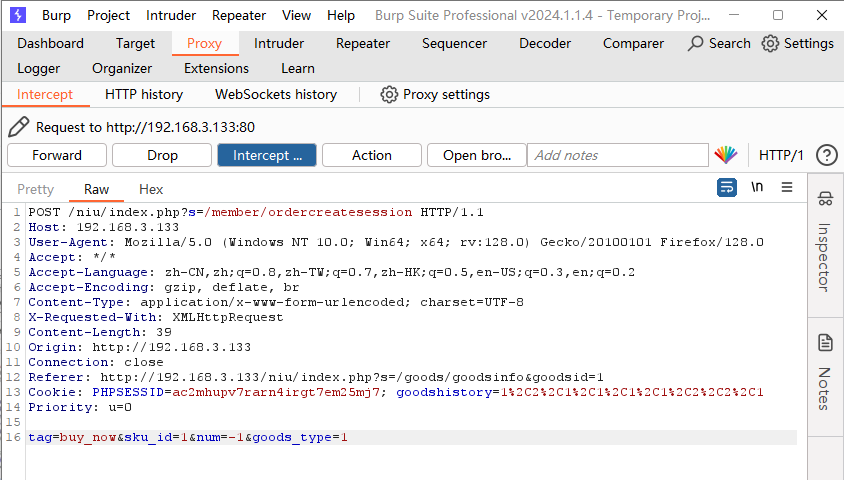Switch to the Target tab
844x480 pixels.
(135, 43)
